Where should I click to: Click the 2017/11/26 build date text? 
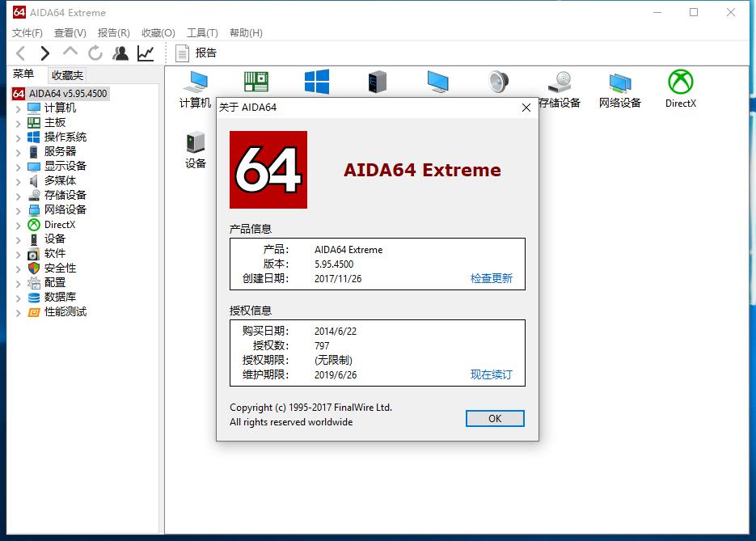pyautogui.click(x=338, y=279)
